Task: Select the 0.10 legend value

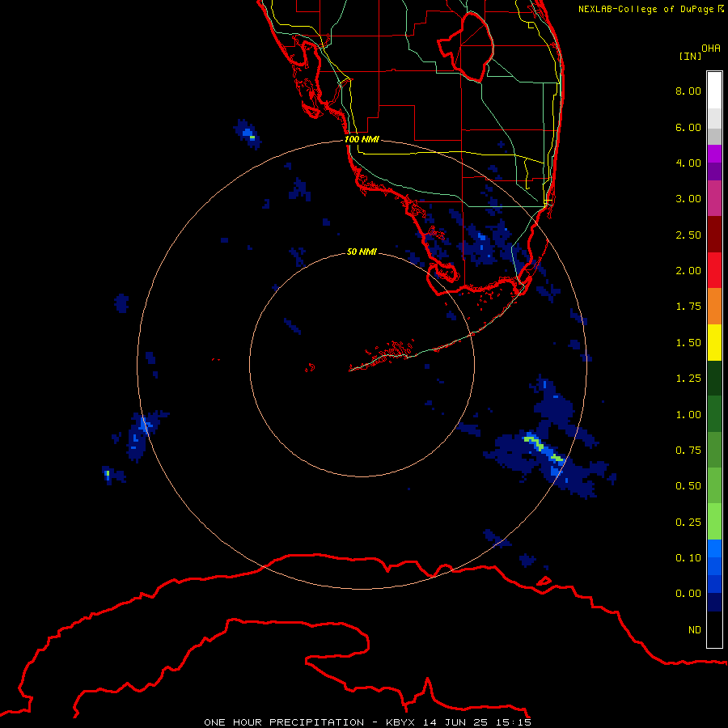Action: click(x=688, y=558)
